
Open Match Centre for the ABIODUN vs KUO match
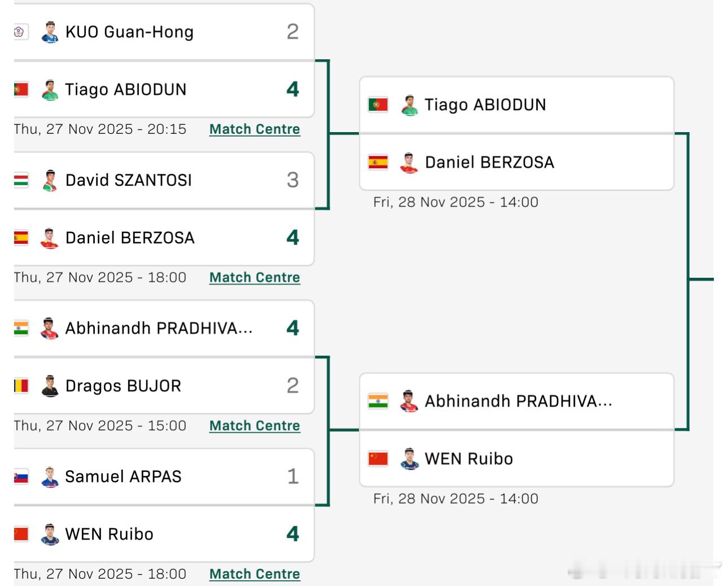(x=255, y=129)
